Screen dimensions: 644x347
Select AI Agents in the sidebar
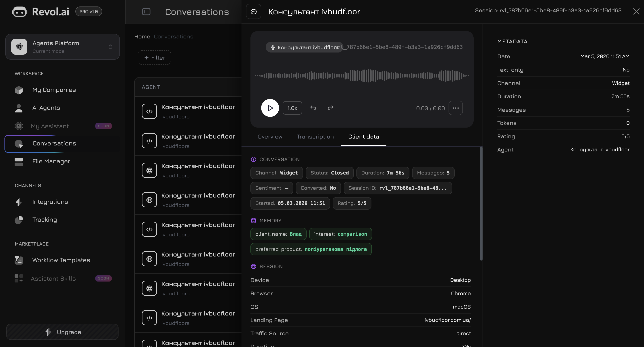46,108
